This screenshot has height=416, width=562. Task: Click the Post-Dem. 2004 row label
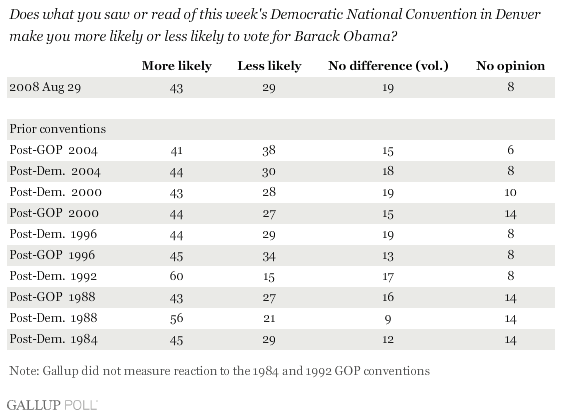pyautogui.click(x=55, y=171)
